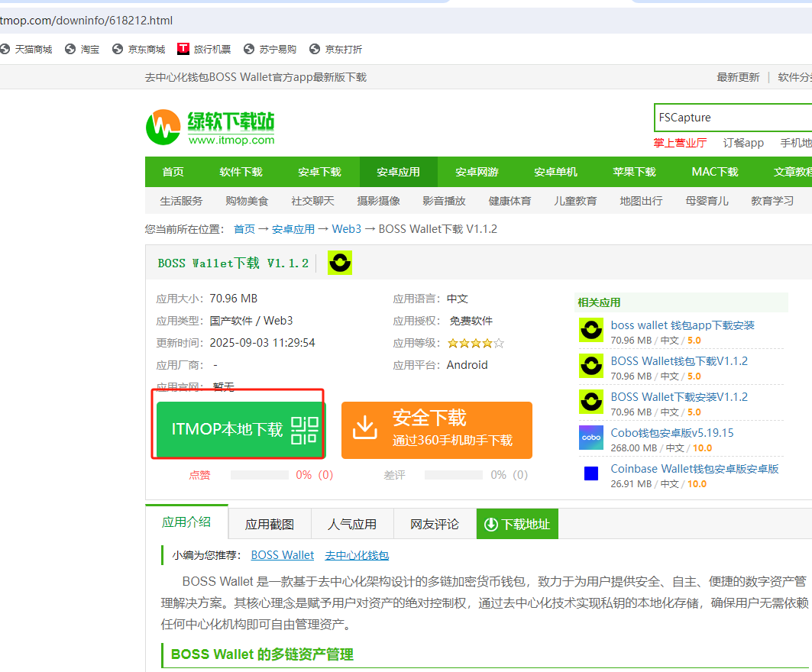Click the 点赞 like rating bar
Image resolution: width=812 pixels, height=672 pixels.
[259, 475]
